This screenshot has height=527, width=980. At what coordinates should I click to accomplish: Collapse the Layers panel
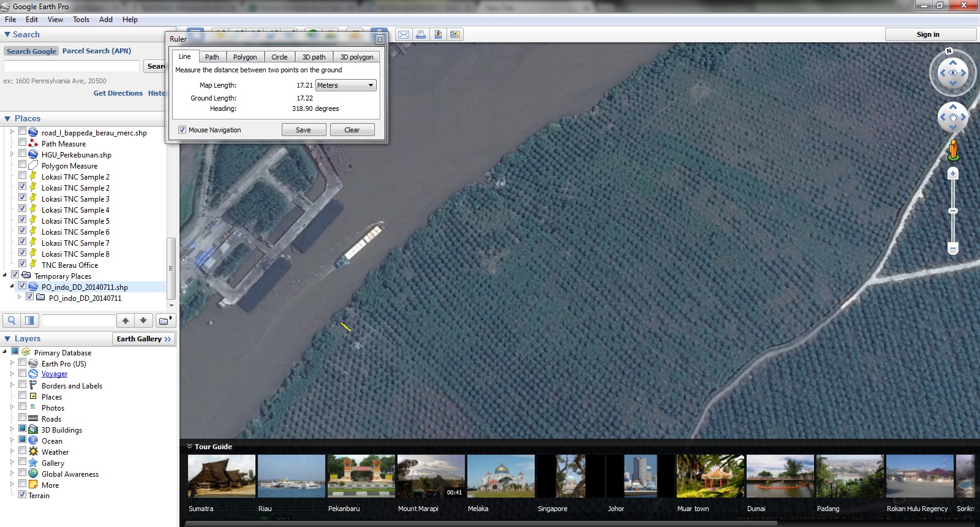click(x=7, y=339)
